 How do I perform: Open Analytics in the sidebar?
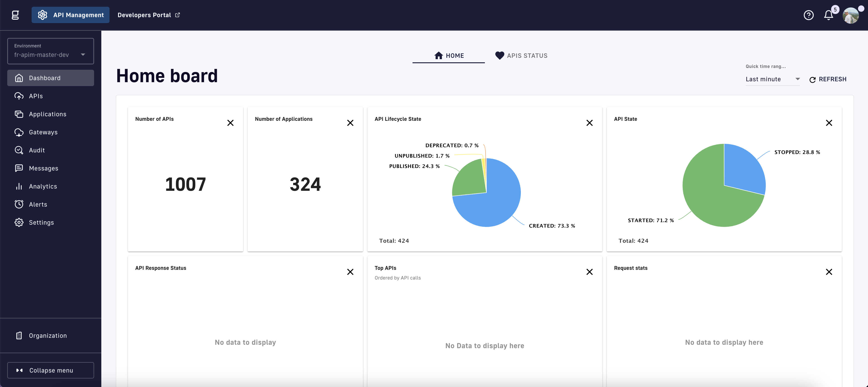tap(43, 187)
